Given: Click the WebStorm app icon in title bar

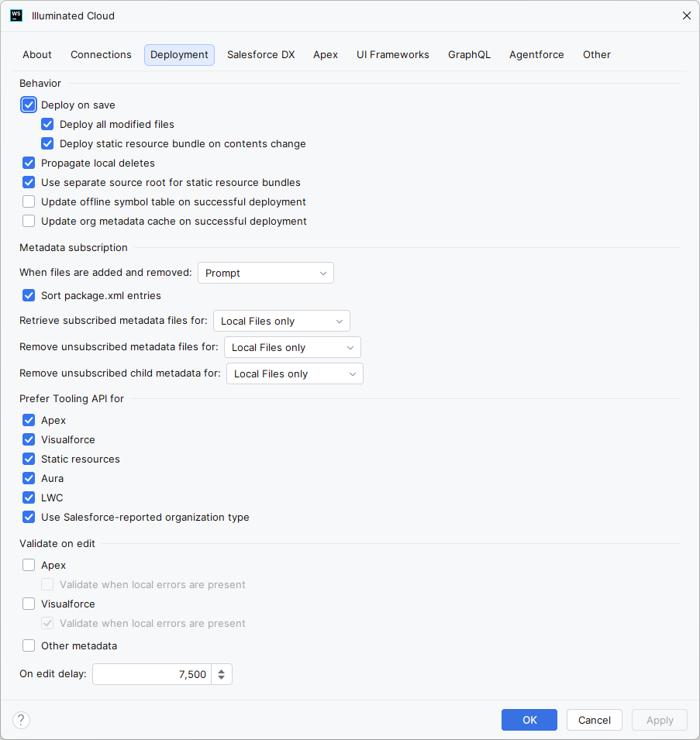Looking at the screenshot, I should click(x=16, y=15).
